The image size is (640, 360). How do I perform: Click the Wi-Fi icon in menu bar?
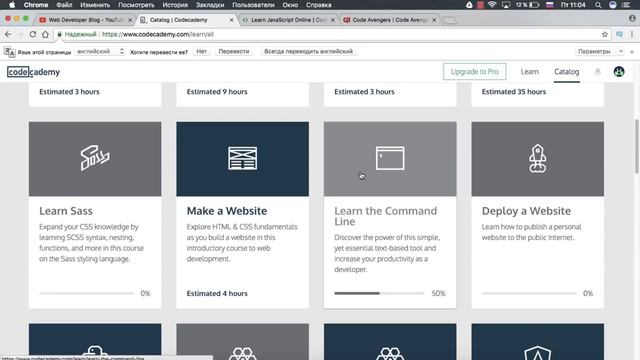[492, 5]
